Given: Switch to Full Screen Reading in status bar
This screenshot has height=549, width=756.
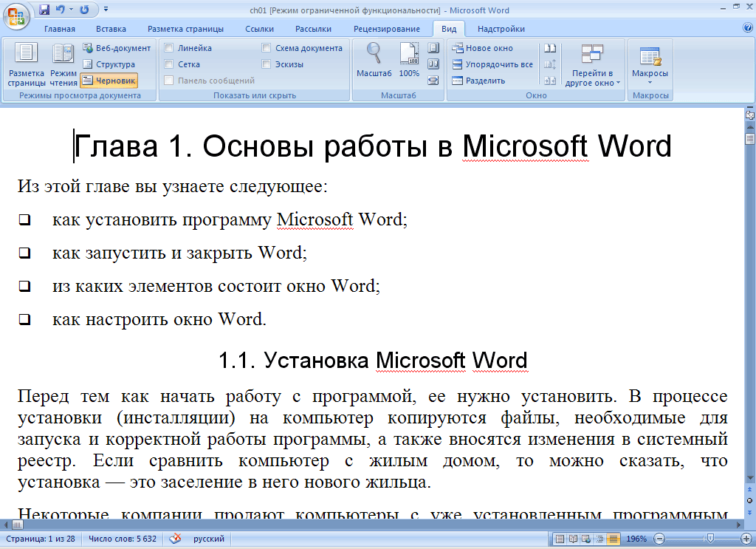Looking at the screenshot, I should point(573,539).
